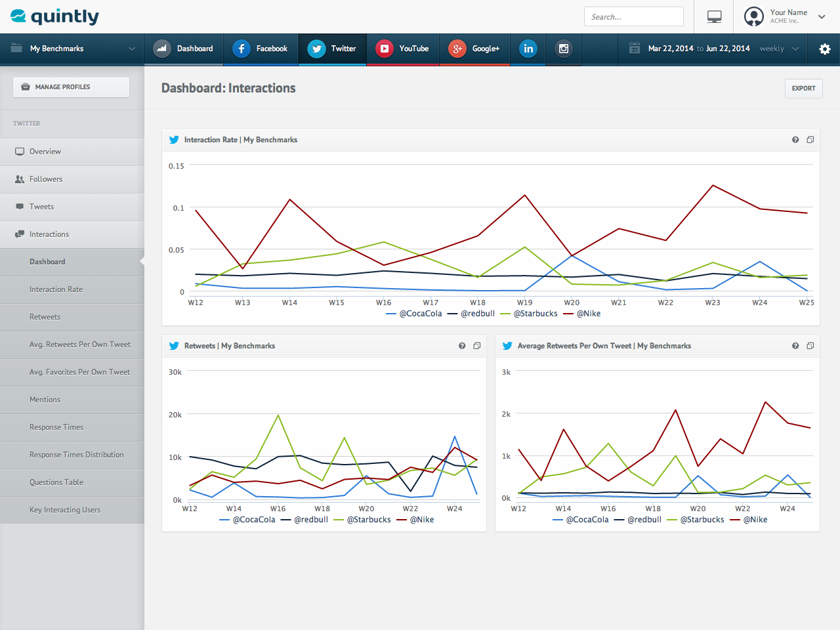Expand the My Benchmarks dropdown
The height and width of the screenshot is (630, 840).
click(71, 49)
